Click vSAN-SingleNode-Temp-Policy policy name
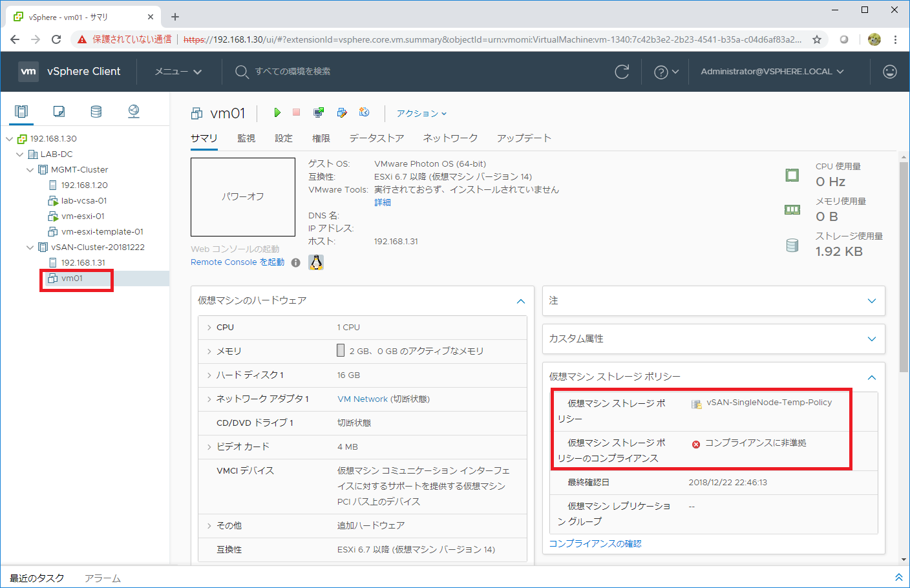910x588 pixels. [769, 403]
